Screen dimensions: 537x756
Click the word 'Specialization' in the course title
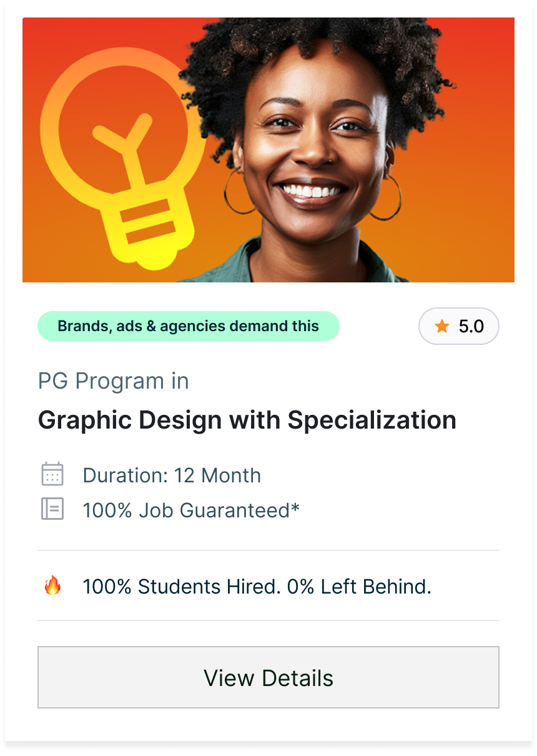click(372, 420)
